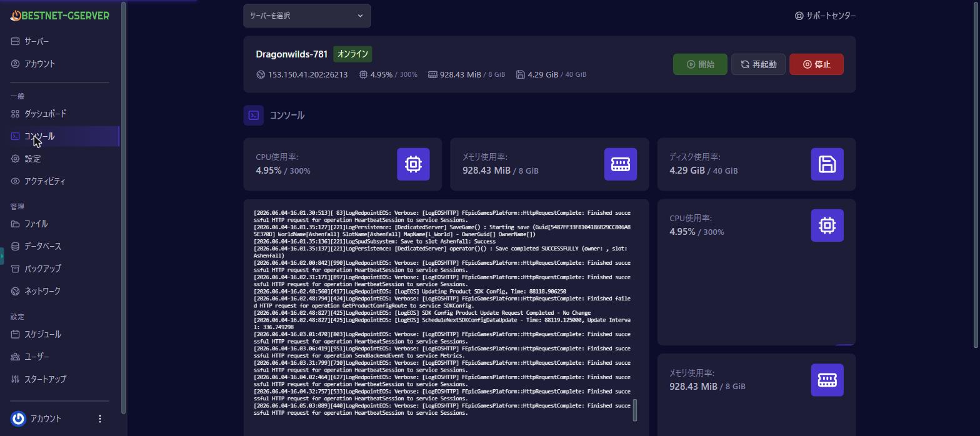The width and height of the screenshot is (980, 436).
Task: Click the terminal icon beside コンソール in sidebar
Action: 15,136
